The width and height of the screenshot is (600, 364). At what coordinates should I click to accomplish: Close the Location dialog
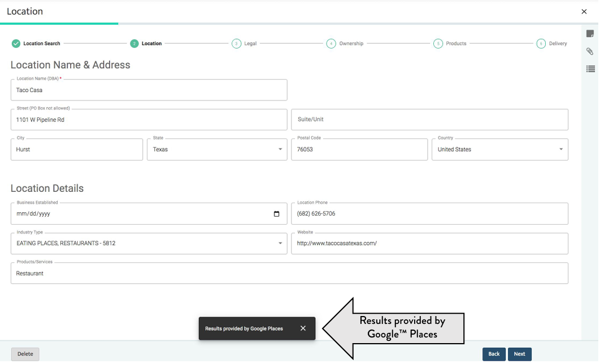(x=584, y=11)
